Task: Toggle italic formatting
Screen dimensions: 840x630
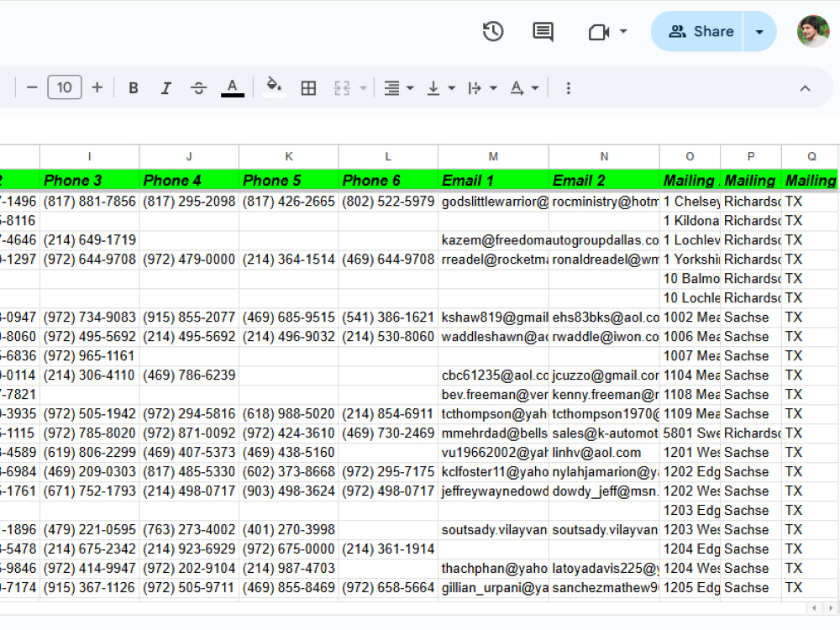Action: tap(166, 88)
